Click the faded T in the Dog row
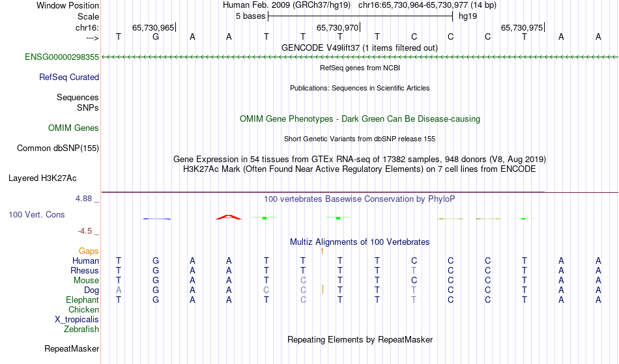The width and height of the screenshot is (619, 364). coord(413,290)
